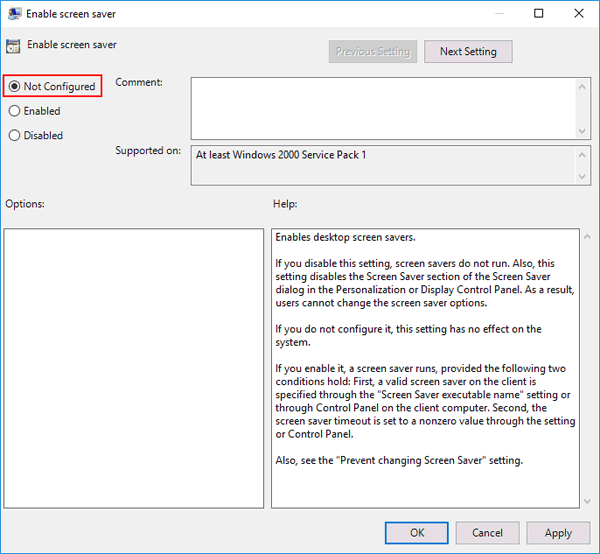The width and height of the screenshot is (600, 554).
Task: Click the Comment box scroll up arrow
Action: (x=583, y=86)
